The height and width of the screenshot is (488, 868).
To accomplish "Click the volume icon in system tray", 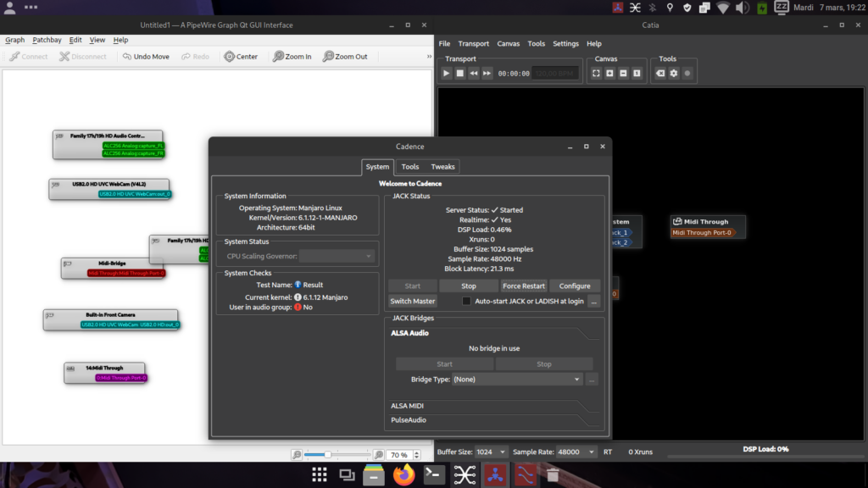I will tap(742, 8).
